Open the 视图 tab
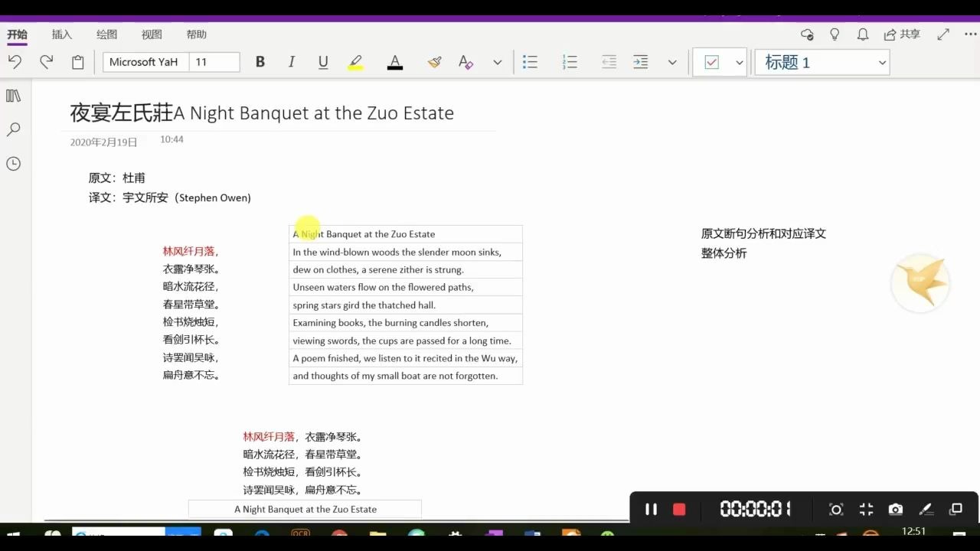 coord(152,34)
